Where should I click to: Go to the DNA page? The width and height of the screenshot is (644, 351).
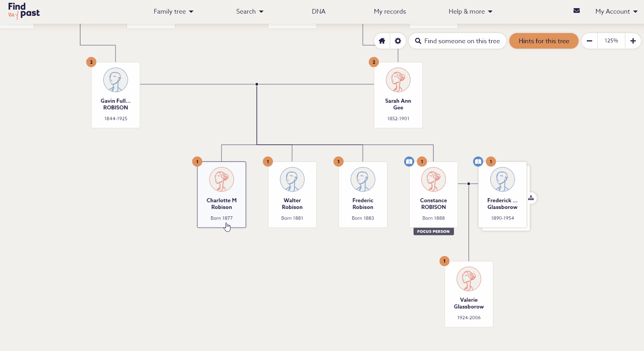click(318, 11)
